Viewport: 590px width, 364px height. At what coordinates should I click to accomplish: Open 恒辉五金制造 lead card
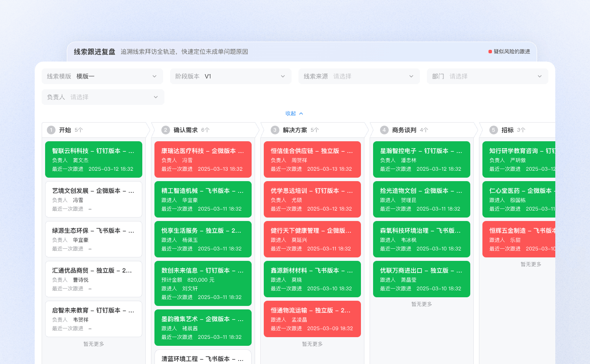point(519,239)
